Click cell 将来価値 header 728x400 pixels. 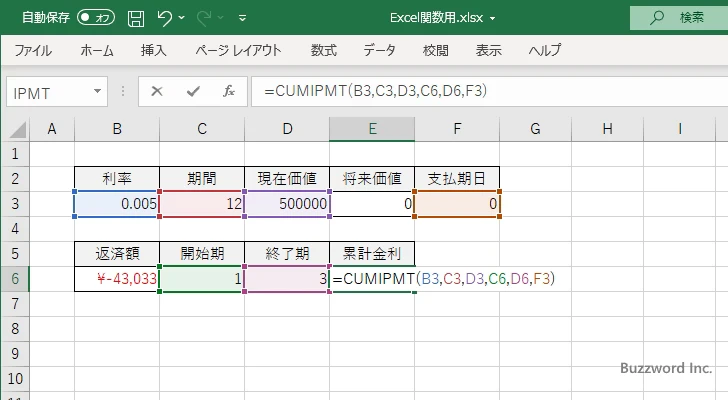(372, 179)
